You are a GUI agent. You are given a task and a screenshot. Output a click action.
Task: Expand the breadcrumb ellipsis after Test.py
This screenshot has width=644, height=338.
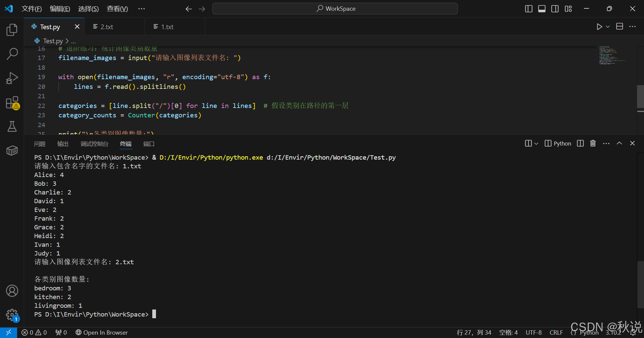coord(73,41)
